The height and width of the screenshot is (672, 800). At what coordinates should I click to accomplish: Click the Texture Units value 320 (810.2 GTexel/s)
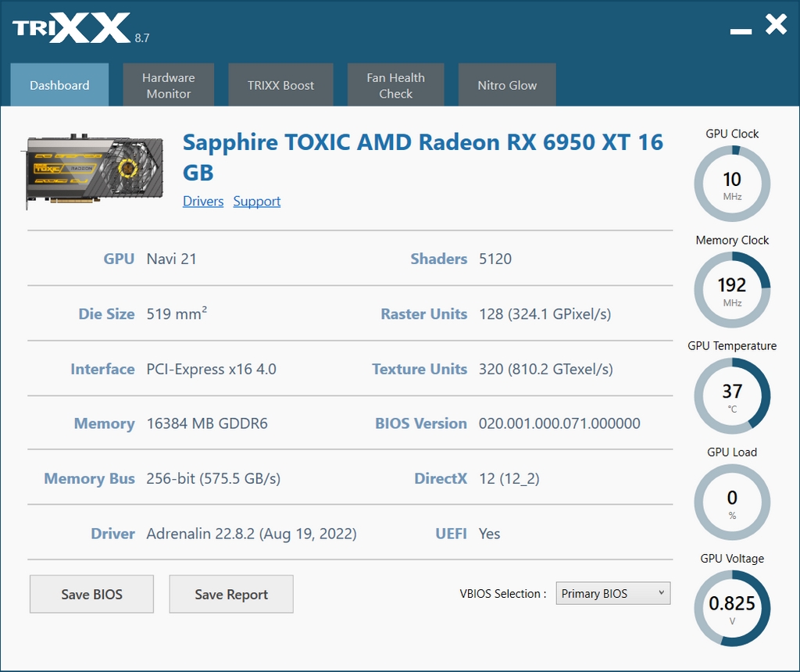click(546, 369)
